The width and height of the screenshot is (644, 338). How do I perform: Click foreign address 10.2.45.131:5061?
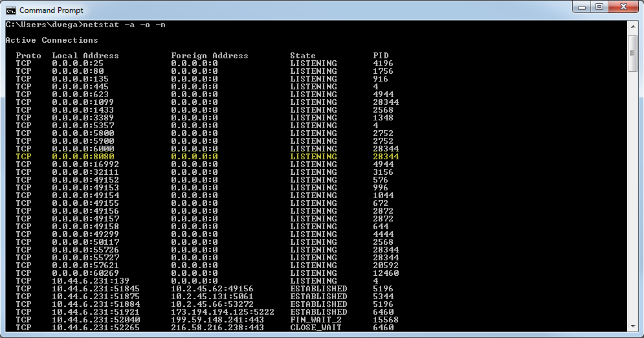(212, 297)
